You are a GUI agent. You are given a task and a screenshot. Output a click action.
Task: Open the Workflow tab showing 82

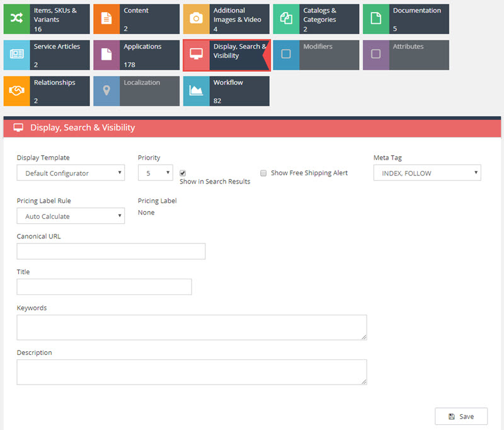pyautogui.click(x=226, y=91)
